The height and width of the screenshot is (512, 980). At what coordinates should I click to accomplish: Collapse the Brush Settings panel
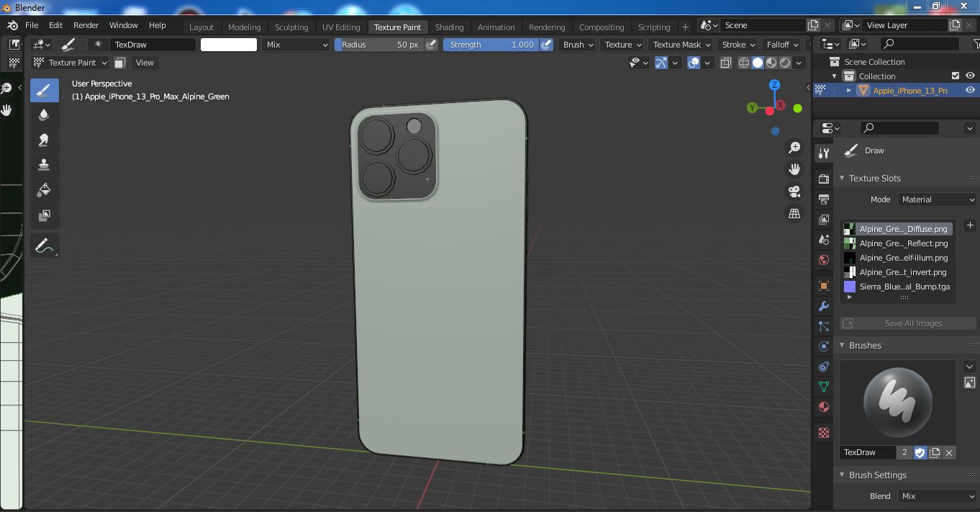pos(843,475)
